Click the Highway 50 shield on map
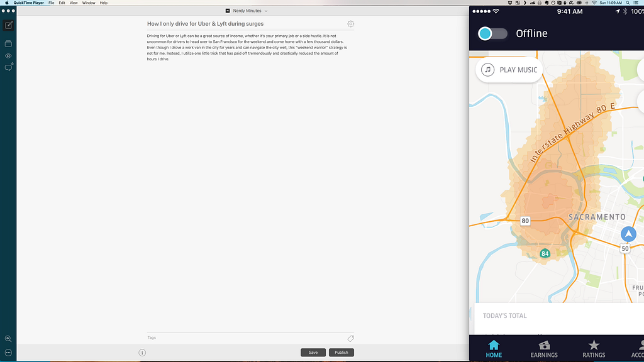This screenshot has width=644, height=362. 625,248
